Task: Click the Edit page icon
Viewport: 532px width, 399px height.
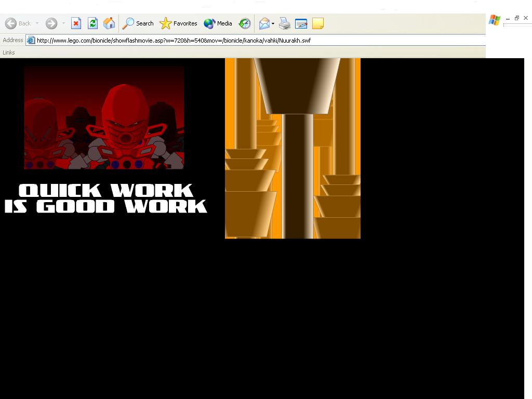Action: (x=301, y=23)
